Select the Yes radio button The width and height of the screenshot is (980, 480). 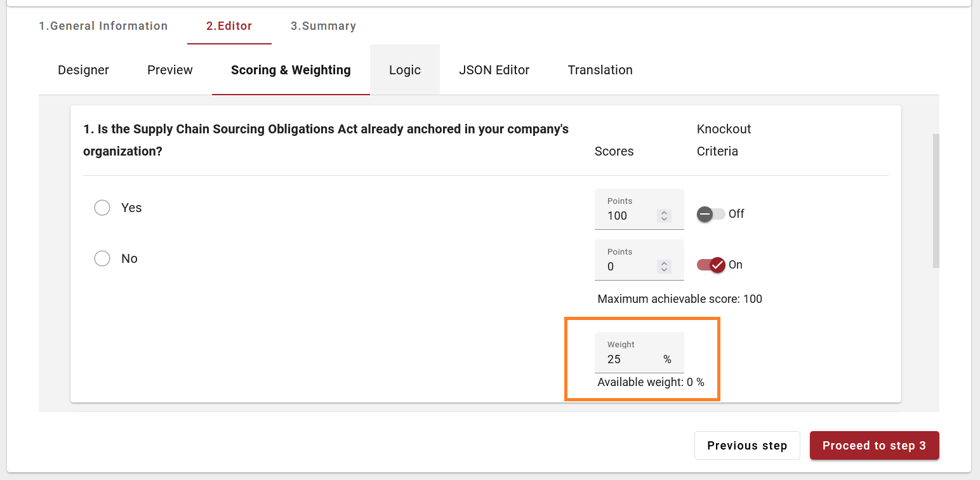[x=102, y=208]
